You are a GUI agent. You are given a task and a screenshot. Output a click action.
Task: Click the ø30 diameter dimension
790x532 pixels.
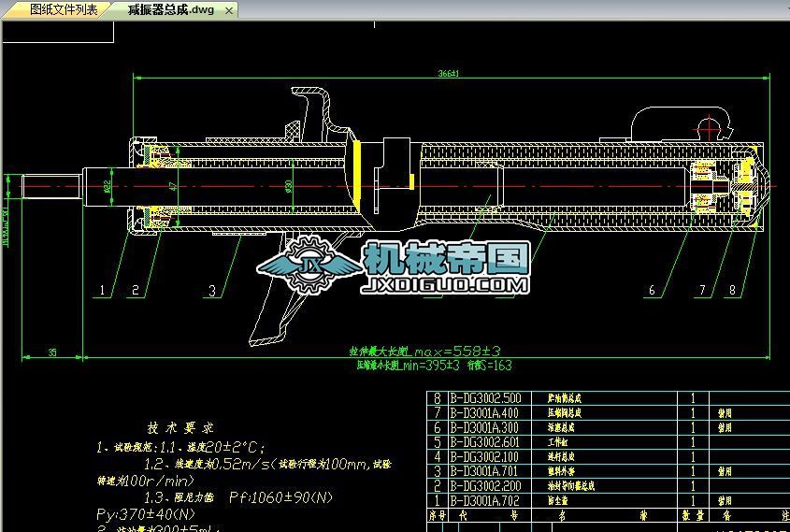tap(289, 186)
